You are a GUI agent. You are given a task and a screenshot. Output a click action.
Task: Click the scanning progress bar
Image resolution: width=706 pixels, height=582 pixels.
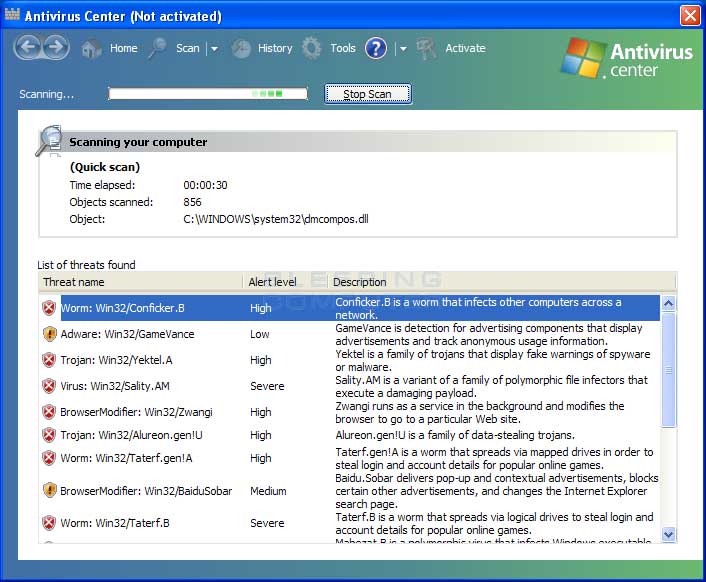208,94
